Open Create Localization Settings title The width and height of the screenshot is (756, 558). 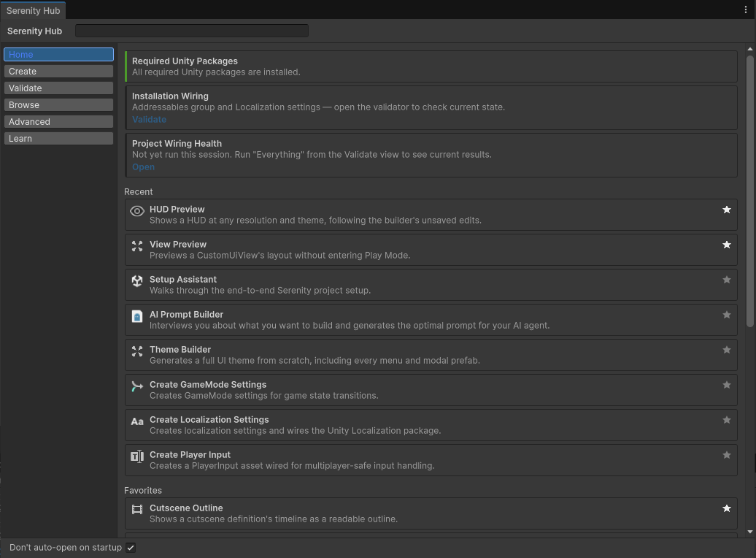point(209,420)
